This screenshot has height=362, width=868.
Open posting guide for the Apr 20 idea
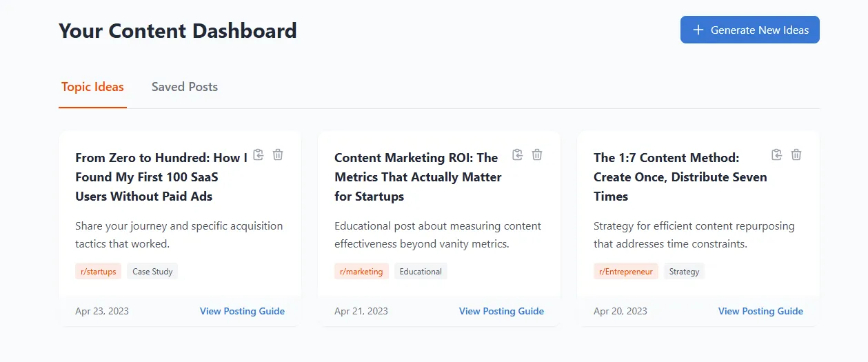click(760, 311)
